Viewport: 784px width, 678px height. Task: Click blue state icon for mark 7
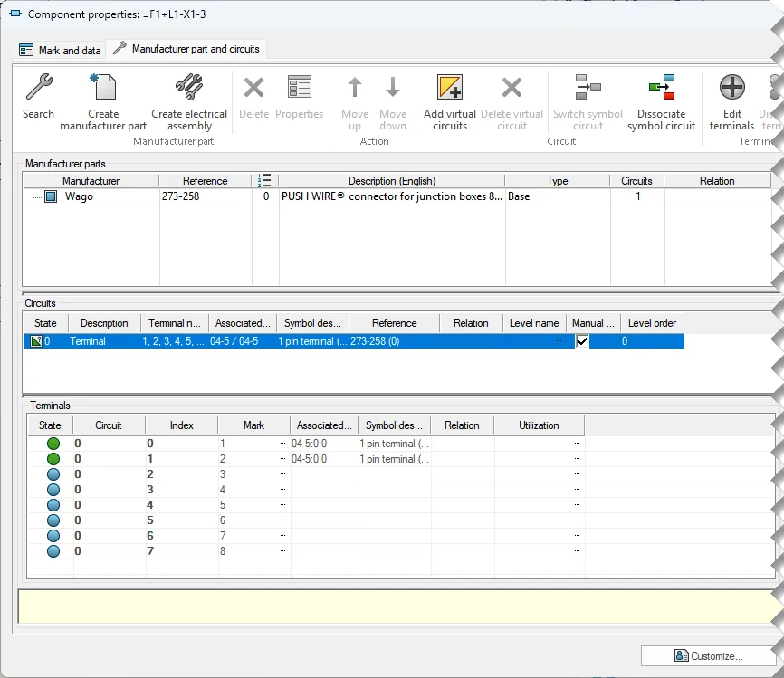point(53,536)
